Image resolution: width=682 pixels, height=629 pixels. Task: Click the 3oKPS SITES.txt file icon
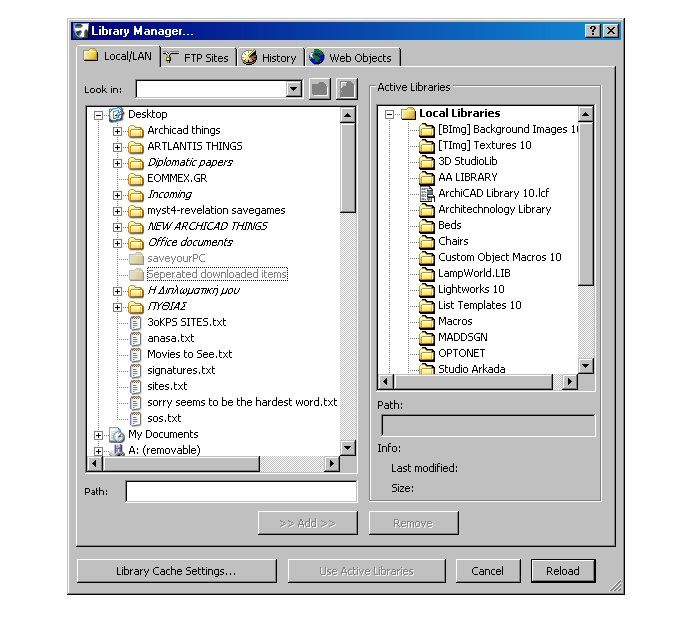coord(136,322)
